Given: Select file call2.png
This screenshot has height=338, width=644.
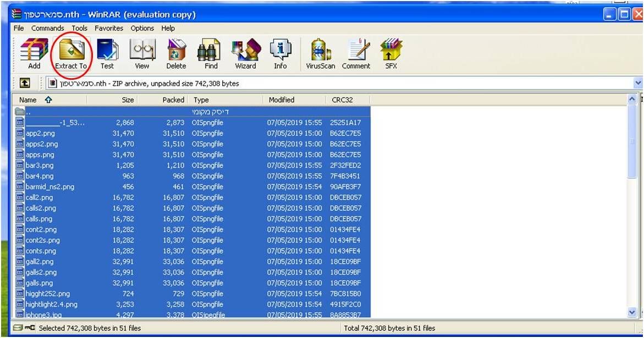Looking at the screenshot, I should point(40,198).
